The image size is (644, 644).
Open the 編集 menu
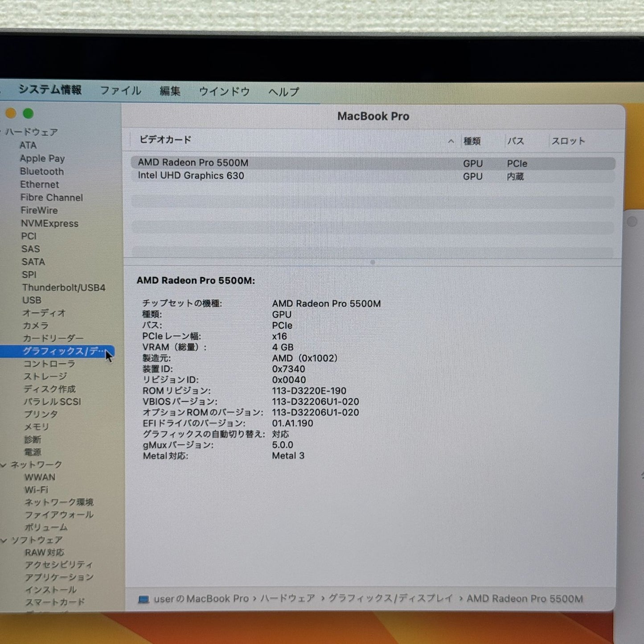click(170, 91)
